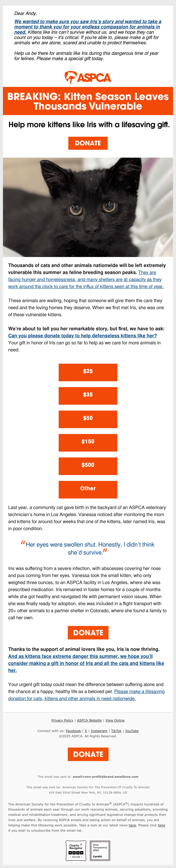Viewport: 176px width, 868px height.
Task: Click the DONATE button in footer
Action: [88, 754]
